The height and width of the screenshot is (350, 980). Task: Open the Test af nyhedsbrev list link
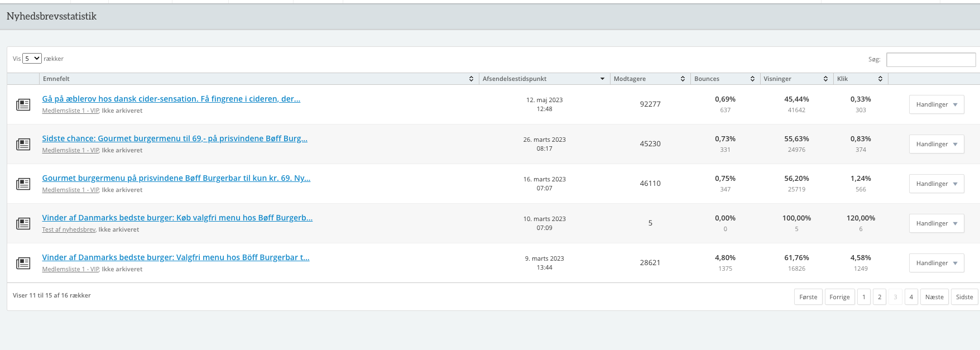(x=69, y=229)
